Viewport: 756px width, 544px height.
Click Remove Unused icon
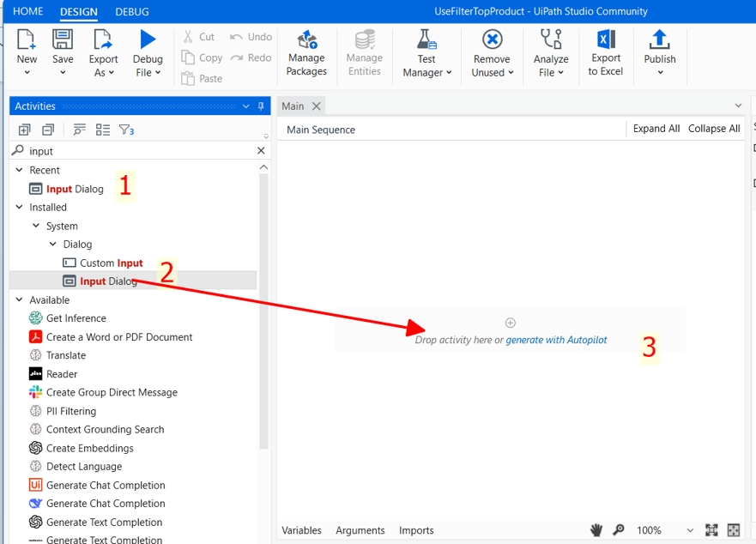493,39
